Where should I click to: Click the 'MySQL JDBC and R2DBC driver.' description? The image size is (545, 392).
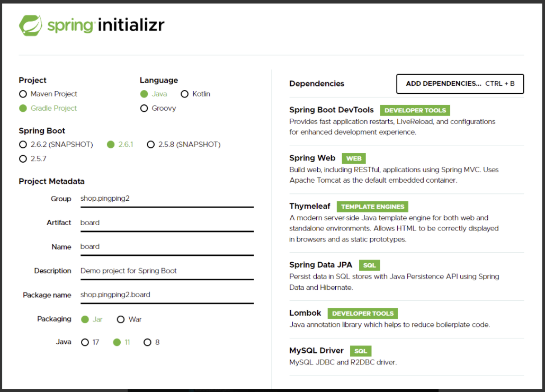pos(343,362)
